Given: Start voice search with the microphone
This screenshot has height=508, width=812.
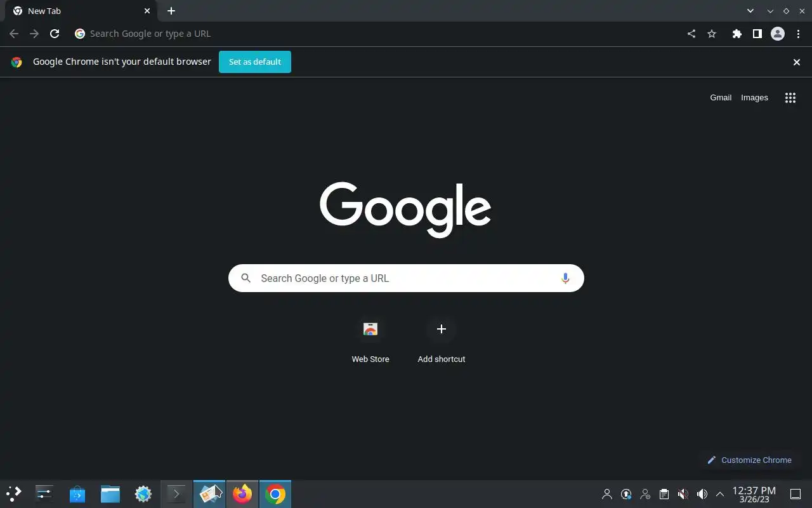Looking at the screenshot, I should pyautogui.click(x=565, y=278).
